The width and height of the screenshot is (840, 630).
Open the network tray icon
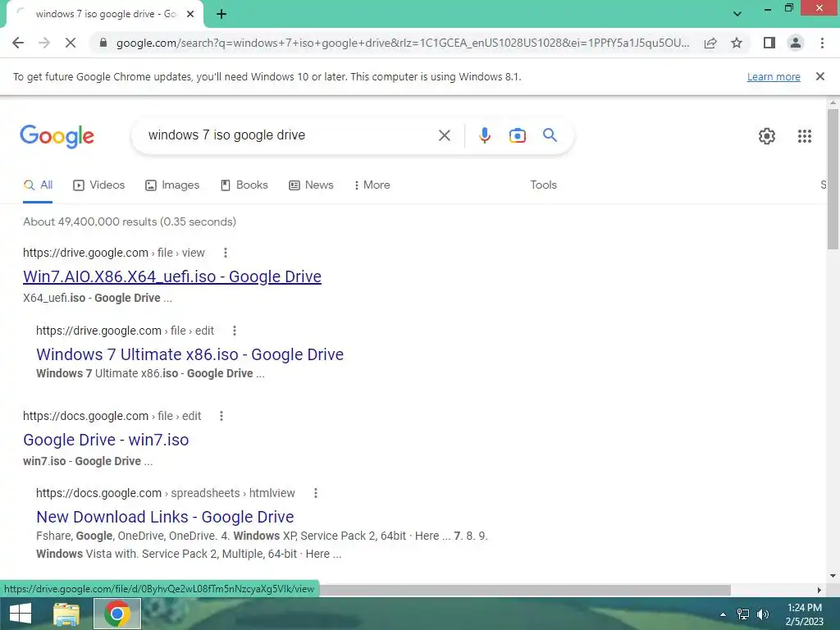[743, 614]
